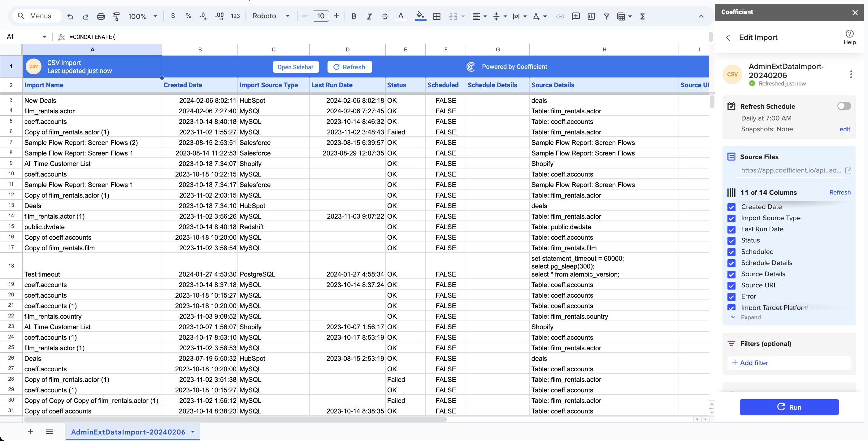The image size is (868, 441).
Task: Click the functions sigma icon
Action: pos(642,16)
